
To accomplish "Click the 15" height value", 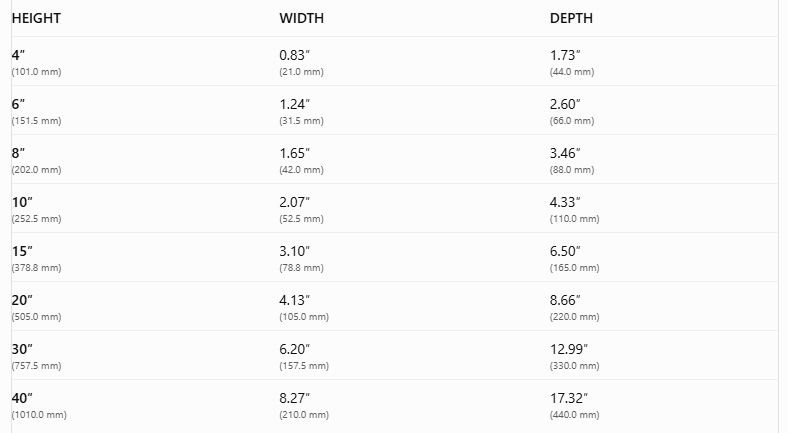I will click(22, 251).
